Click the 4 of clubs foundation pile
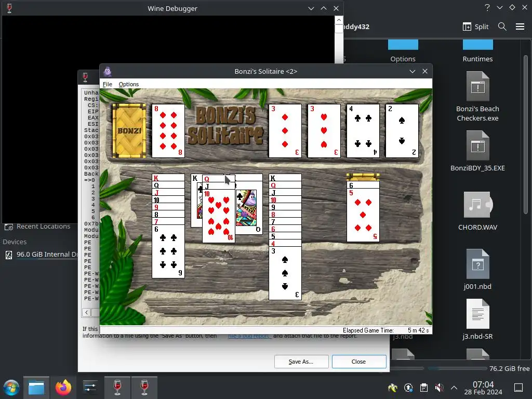Screen dimensions: 532x399 [x=363, y=131]
